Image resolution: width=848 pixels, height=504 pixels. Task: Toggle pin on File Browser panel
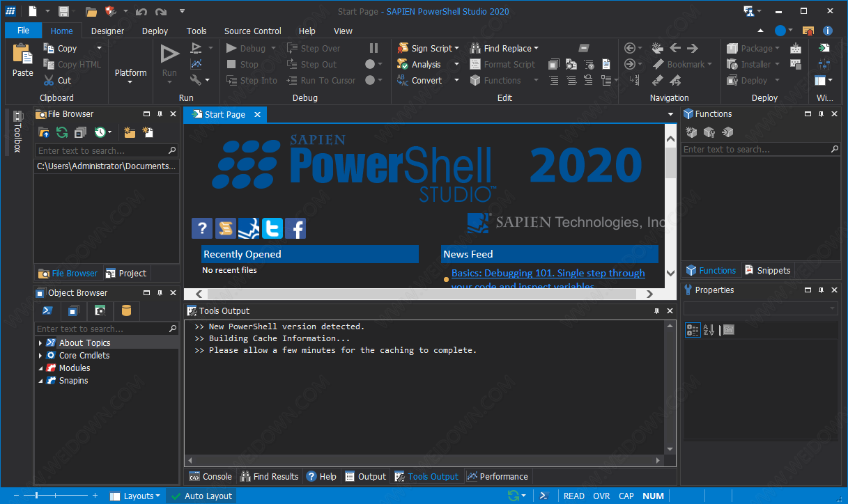click(x=160, y=114)
